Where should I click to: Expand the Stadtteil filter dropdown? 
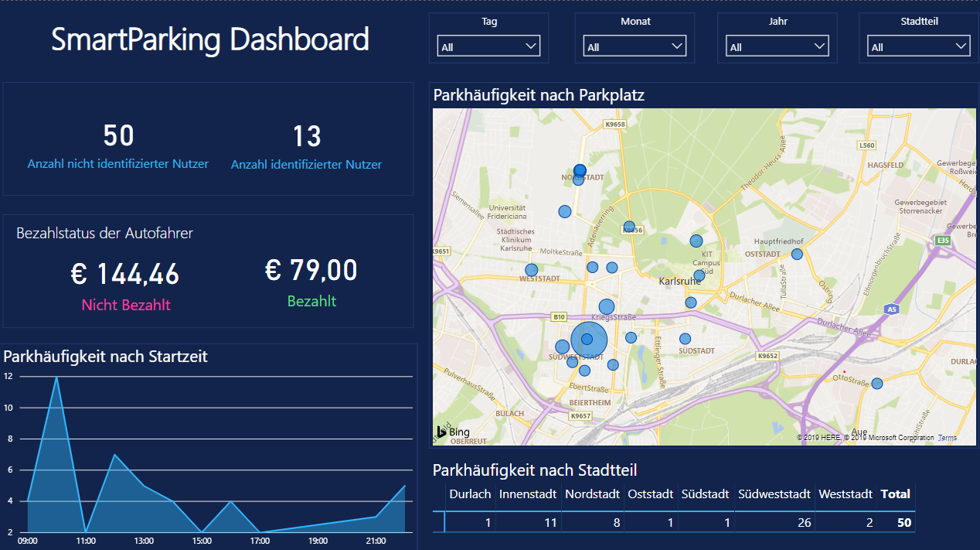point(919,46)
